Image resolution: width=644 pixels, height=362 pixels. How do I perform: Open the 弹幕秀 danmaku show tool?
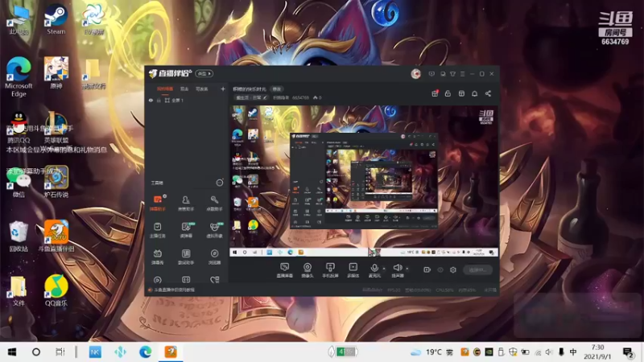157,257
